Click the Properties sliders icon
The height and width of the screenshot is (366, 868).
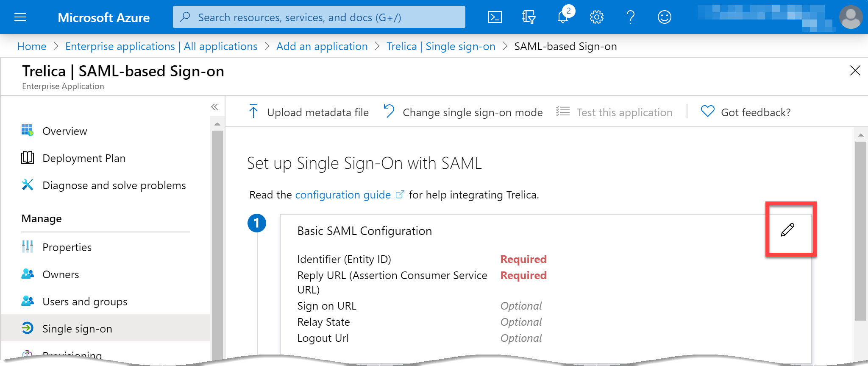28,246
